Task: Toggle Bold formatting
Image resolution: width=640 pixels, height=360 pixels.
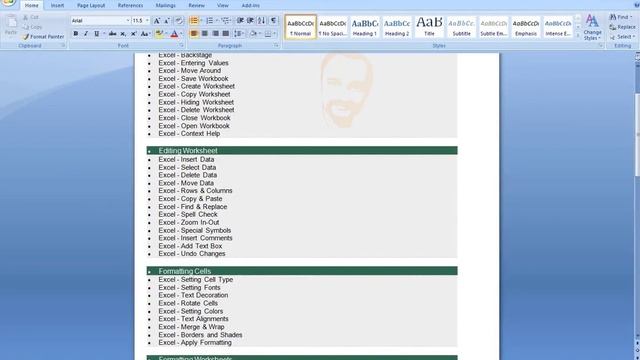Action: pos(76,34)
